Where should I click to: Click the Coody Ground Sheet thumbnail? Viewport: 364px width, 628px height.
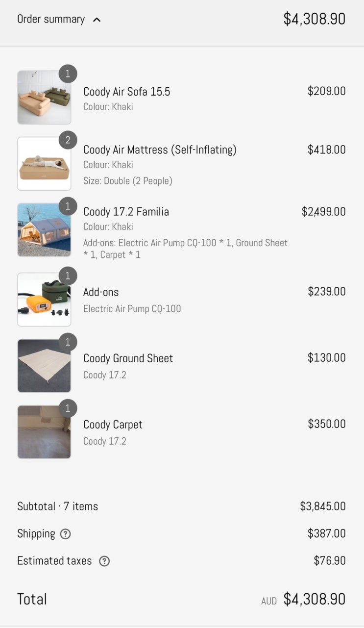(44, 366)
